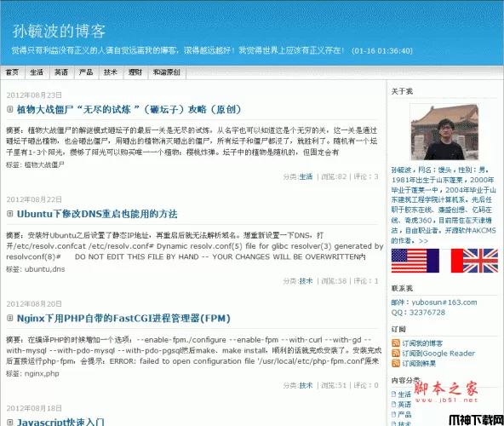Open the 产品 navigation tab
Viewport: 504px width, 426px height.
[x=86, y=72]
